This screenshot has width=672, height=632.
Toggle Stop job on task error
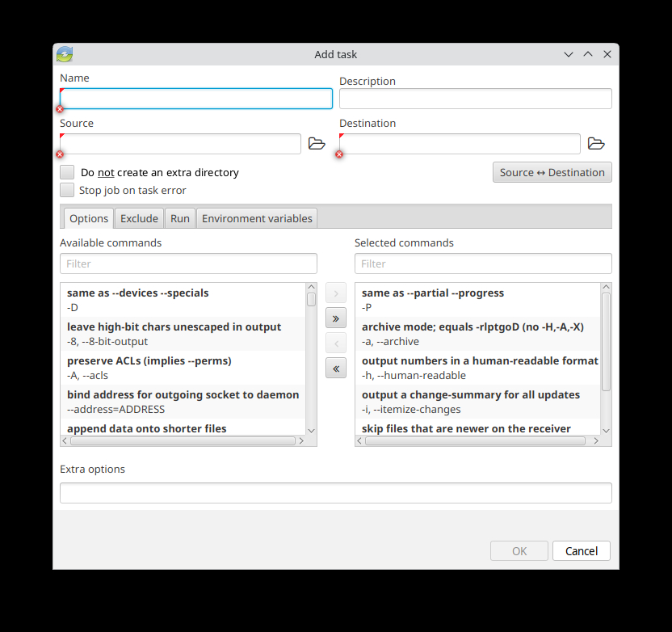68,190
